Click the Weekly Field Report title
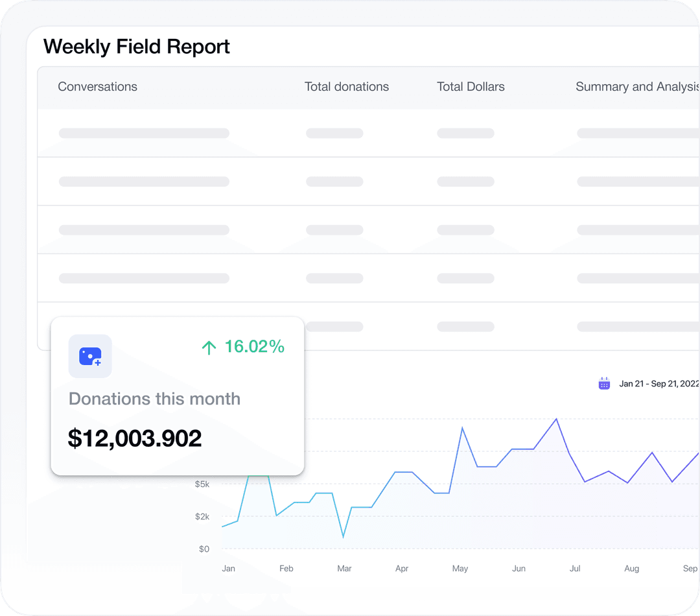This screenshot has width=700, height=616. click(137, 47)
